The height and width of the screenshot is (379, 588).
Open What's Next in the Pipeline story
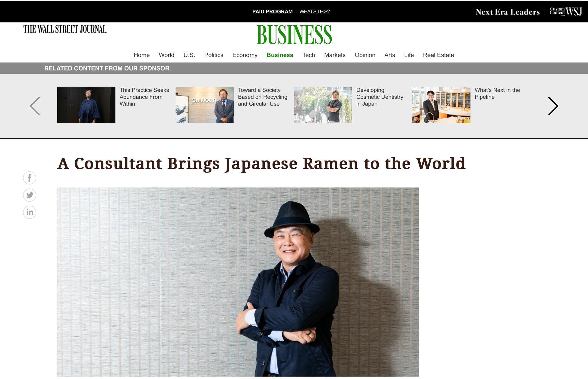497,93
